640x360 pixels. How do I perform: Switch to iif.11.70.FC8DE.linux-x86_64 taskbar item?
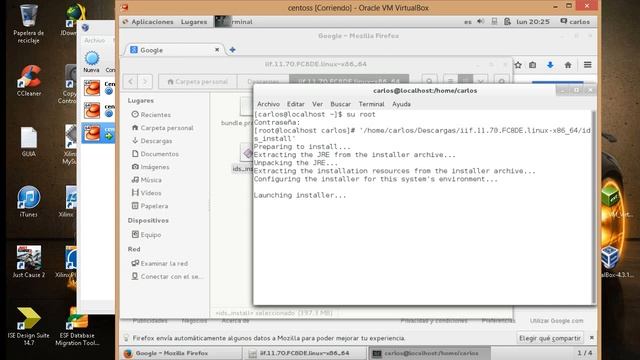click(305, 353)
